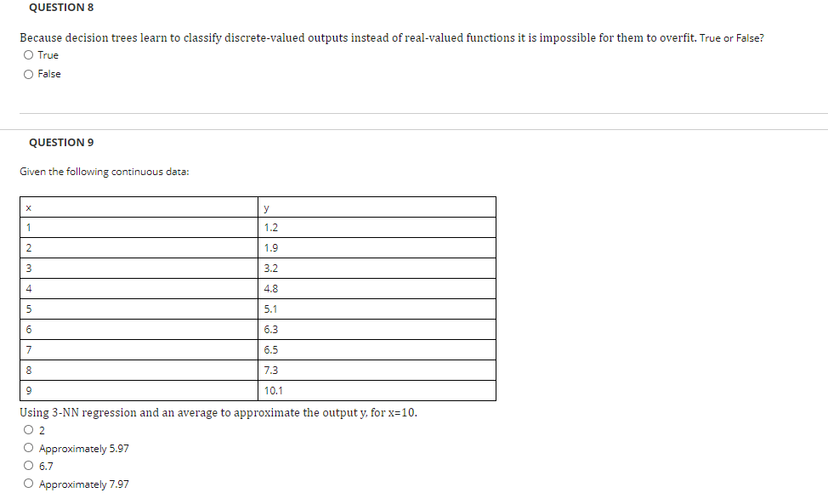Select the Approximately 5.97 answer option

(x=28, y=448)
